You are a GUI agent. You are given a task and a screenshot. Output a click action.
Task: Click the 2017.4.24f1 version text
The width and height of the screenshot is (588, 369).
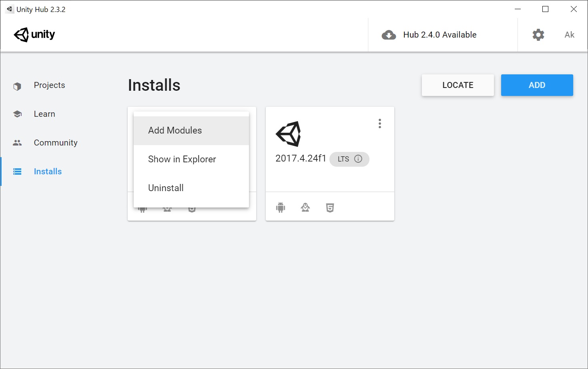coord(301,158)
